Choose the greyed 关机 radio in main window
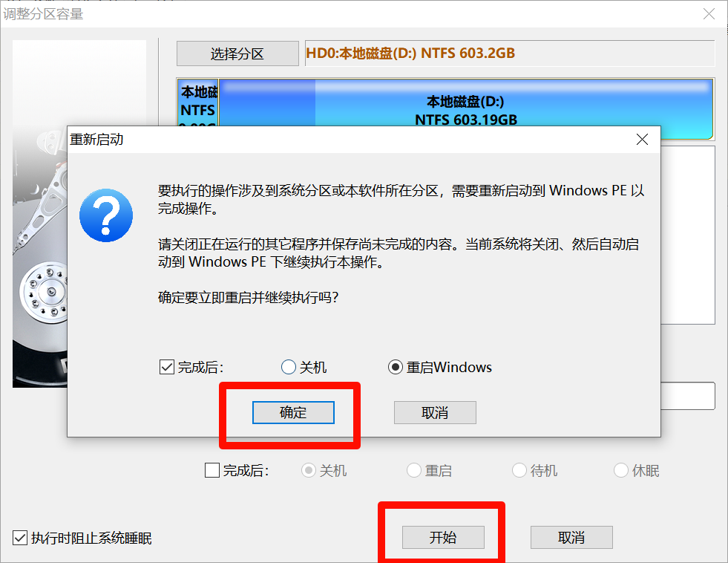728x563 pixels. (308, 470)
